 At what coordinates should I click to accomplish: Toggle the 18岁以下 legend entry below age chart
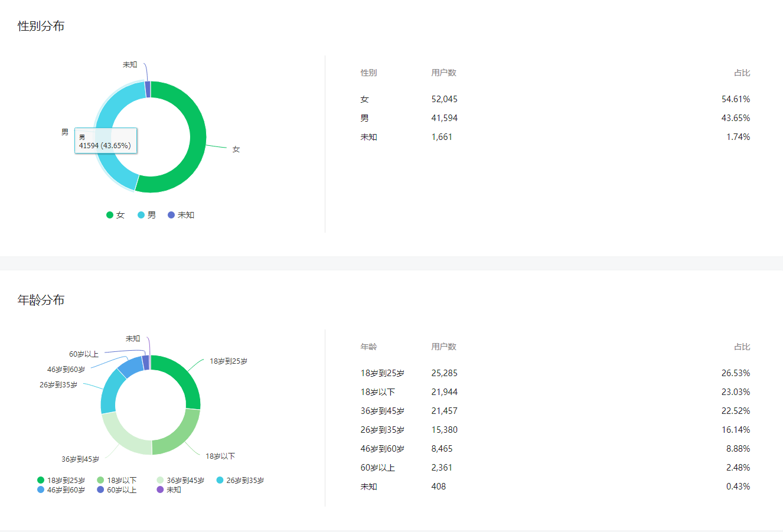117,481
